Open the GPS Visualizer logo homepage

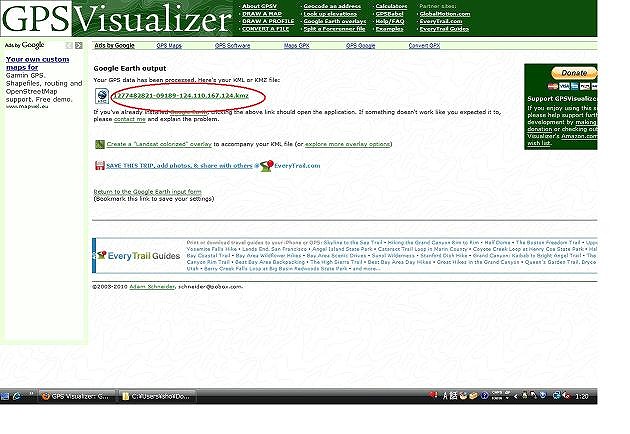pos(117,18)
